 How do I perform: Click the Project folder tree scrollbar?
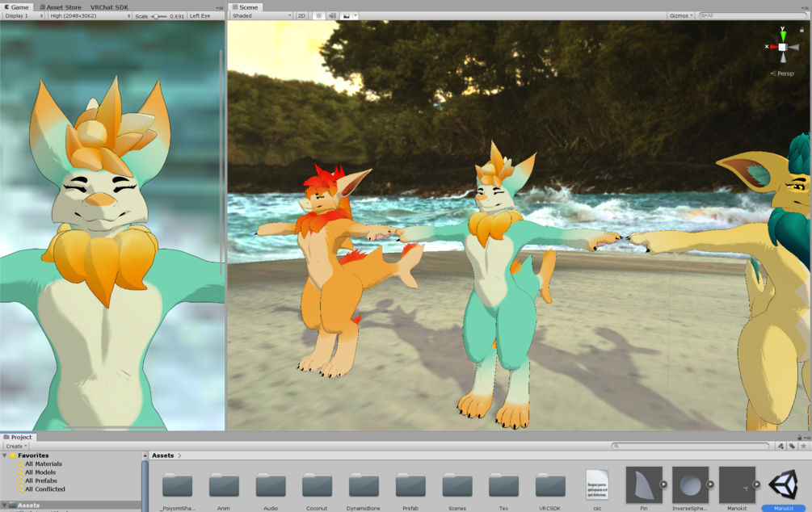(x=145, y=485)
